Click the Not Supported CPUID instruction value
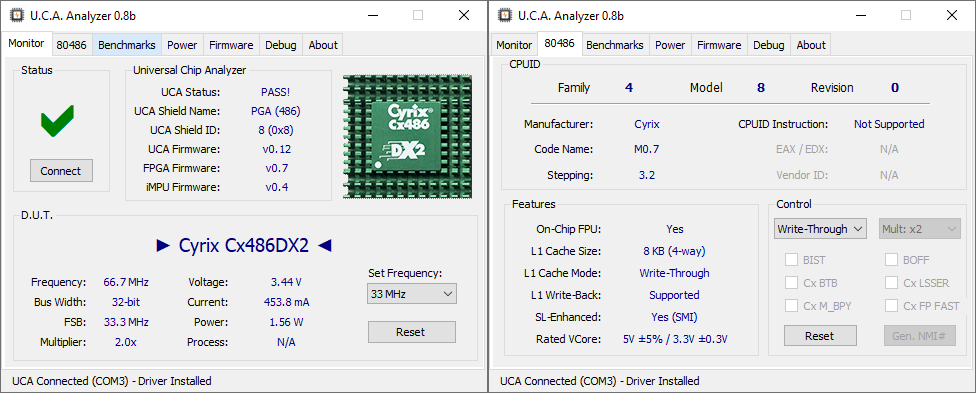 [889, 124]
